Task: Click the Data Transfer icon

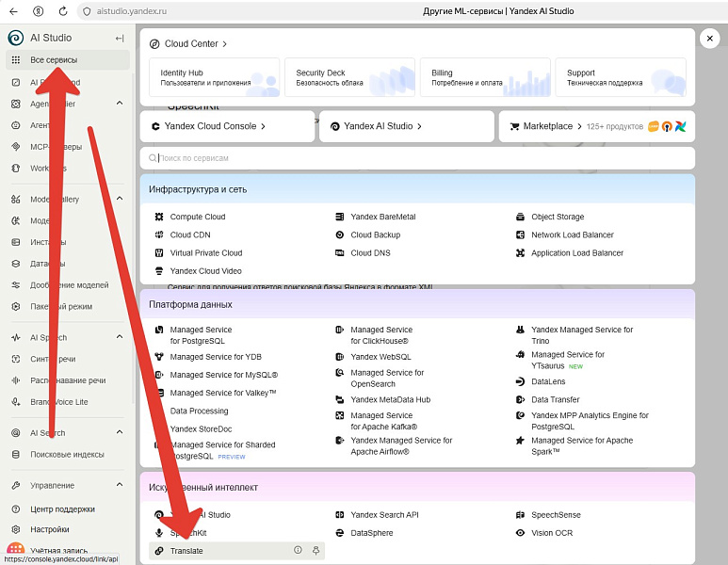Action: (x=521, y=399)
